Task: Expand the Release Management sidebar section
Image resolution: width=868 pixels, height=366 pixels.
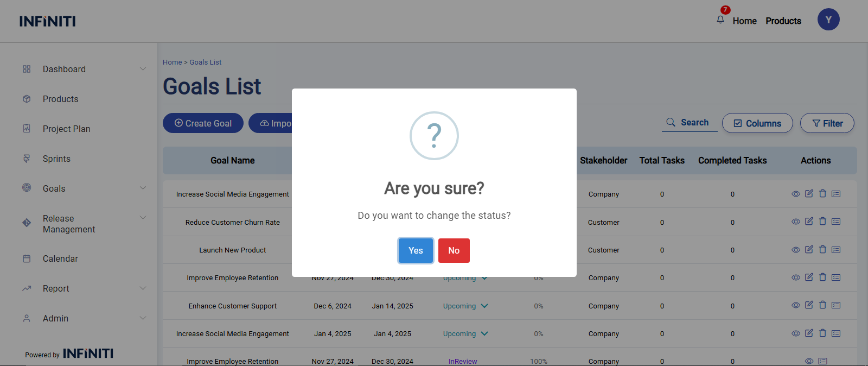Action: tap(143, 218)
